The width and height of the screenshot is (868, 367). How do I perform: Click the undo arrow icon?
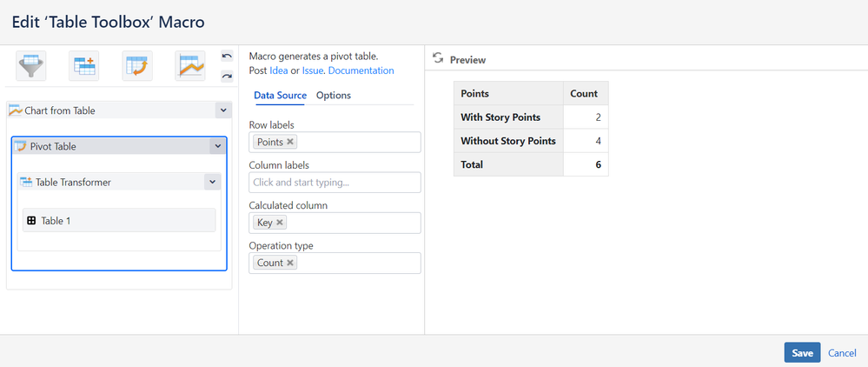point(227,57)
